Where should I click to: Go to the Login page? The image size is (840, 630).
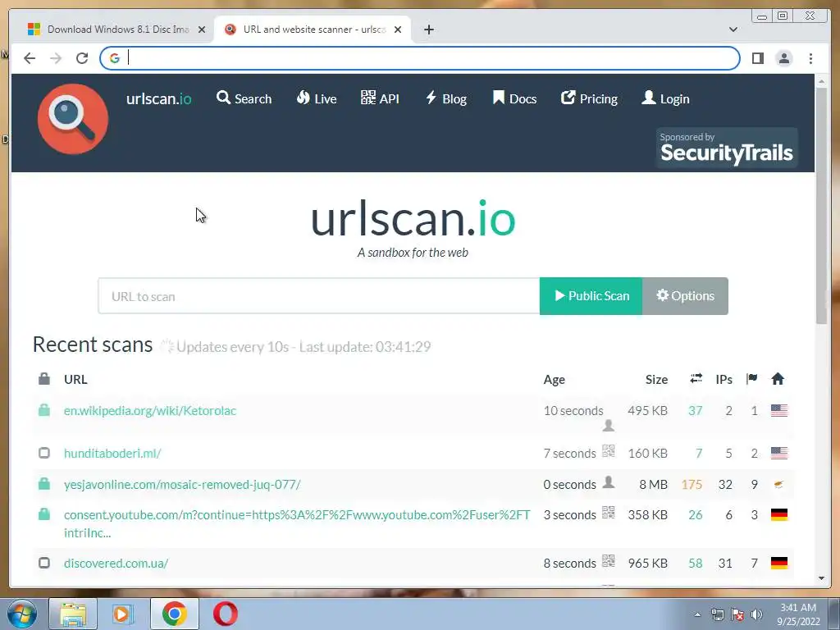[665, 98]
